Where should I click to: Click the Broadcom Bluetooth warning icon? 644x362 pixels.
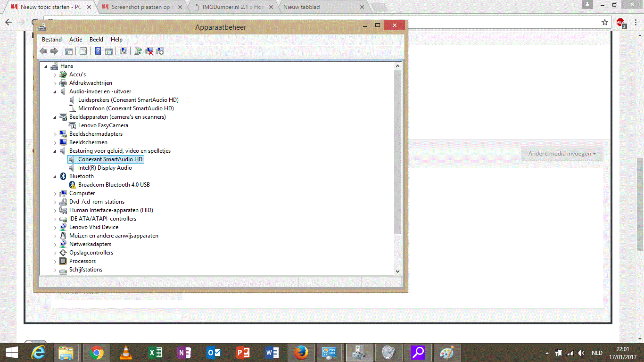(x=72, y=185)
